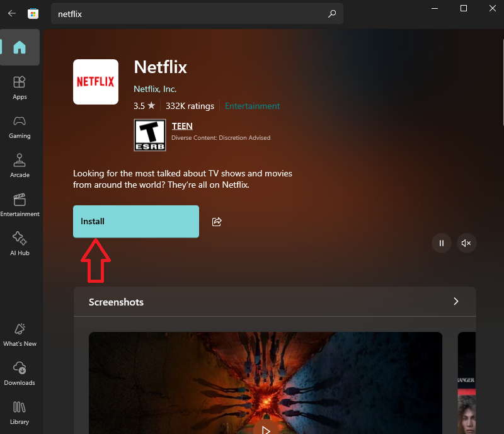Screen dimensions: 504x434
Task: Pause the background trailer video
Action: click(x=442, y=243)
